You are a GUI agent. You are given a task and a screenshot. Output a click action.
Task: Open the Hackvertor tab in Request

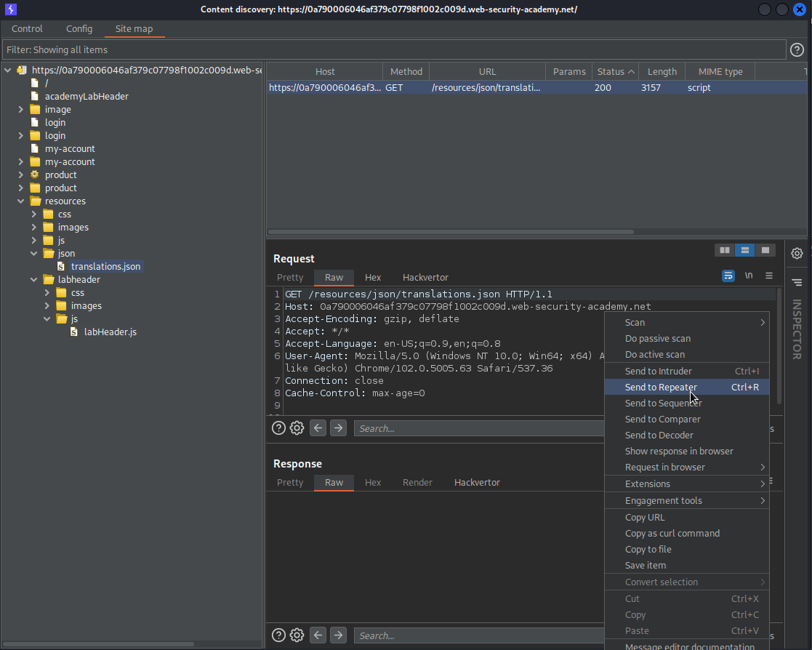coord(425,277)
